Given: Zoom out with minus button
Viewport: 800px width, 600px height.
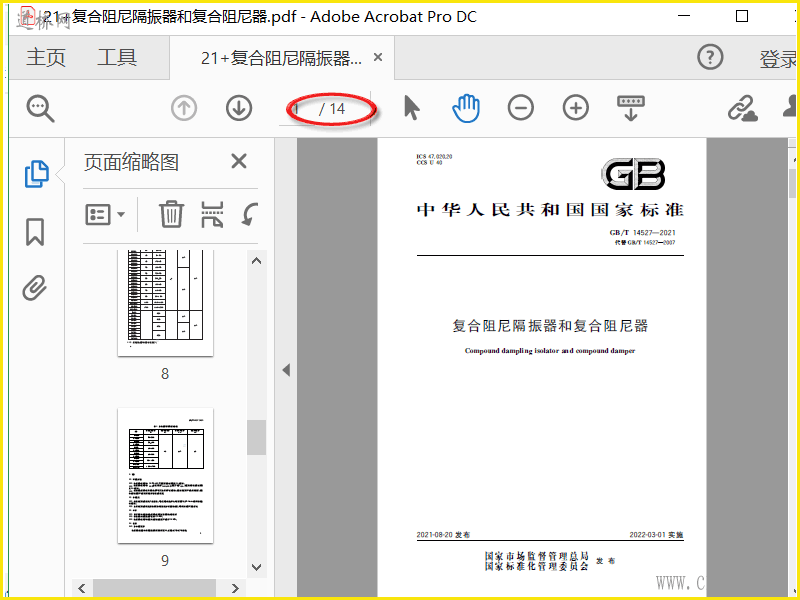Looking at the screenshot, I should [521, 108].
